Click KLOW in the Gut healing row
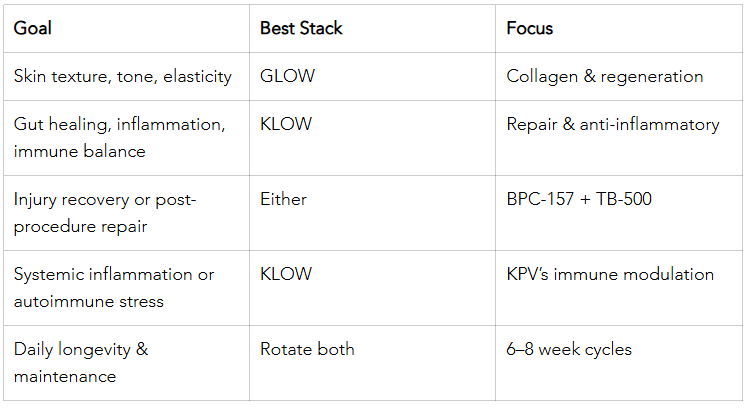The width and height of the screenshot is (749, 412). (286, 124)
